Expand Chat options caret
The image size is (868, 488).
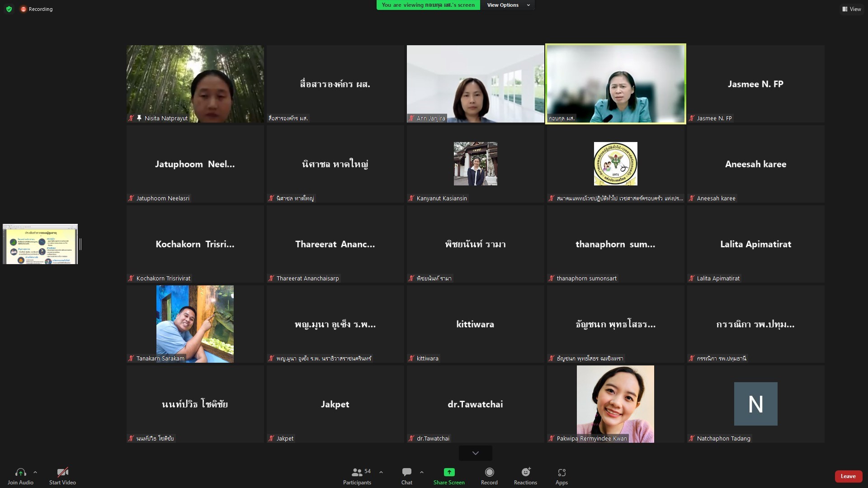422,472
